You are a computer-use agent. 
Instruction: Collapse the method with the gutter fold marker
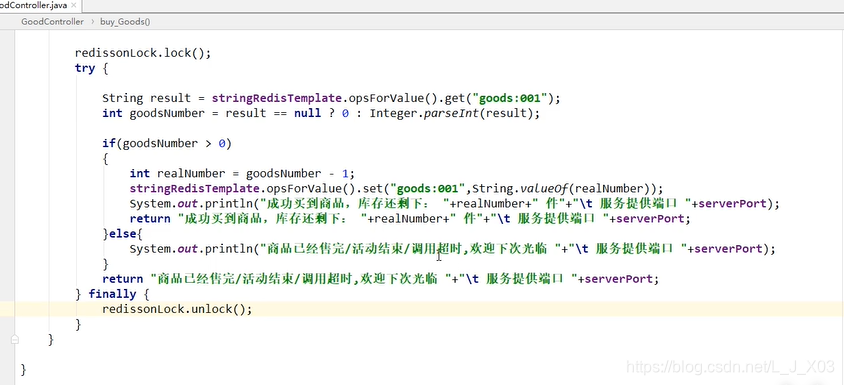pos(15,339)
